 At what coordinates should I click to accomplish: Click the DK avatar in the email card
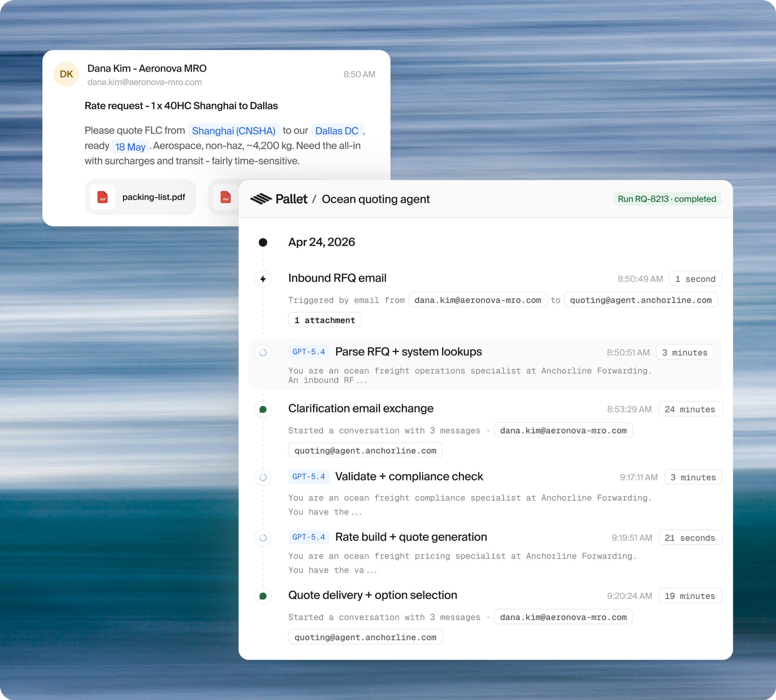66,74
